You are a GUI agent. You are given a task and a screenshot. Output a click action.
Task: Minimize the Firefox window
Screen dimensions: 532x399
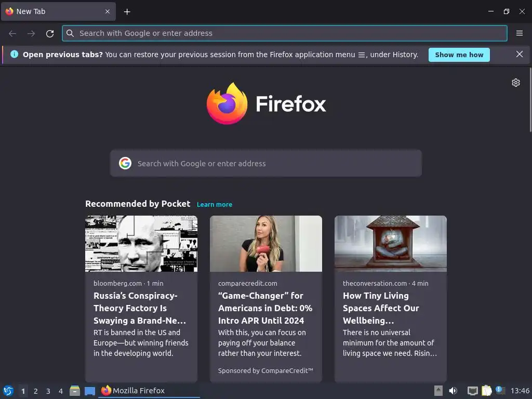pyautogui.click(x=490, y=11)
